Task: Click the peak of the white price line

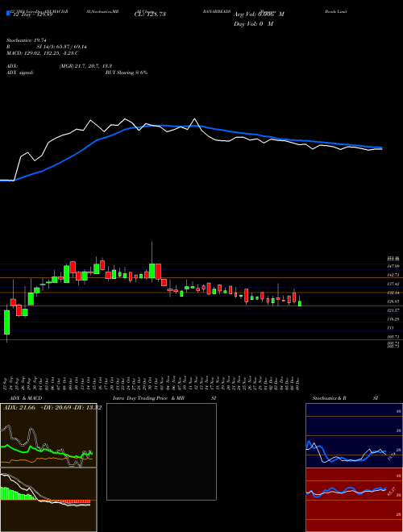Action: pyautogui.click(x=194, y=118)
